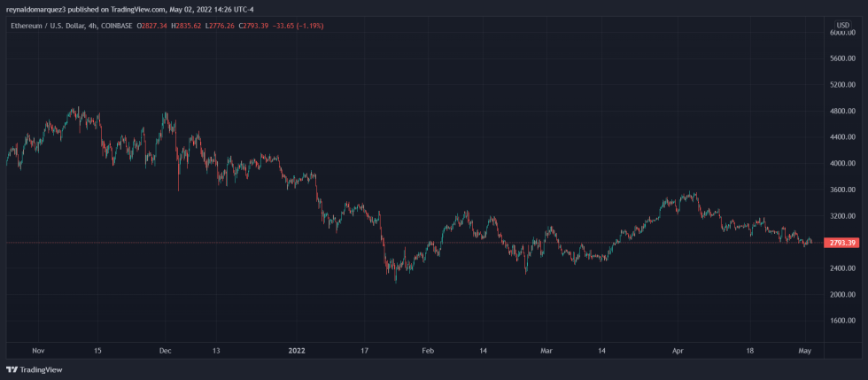Click the change value −33.65 (−1.19%)
Screen dimensions: 868x380
point(298,26)
